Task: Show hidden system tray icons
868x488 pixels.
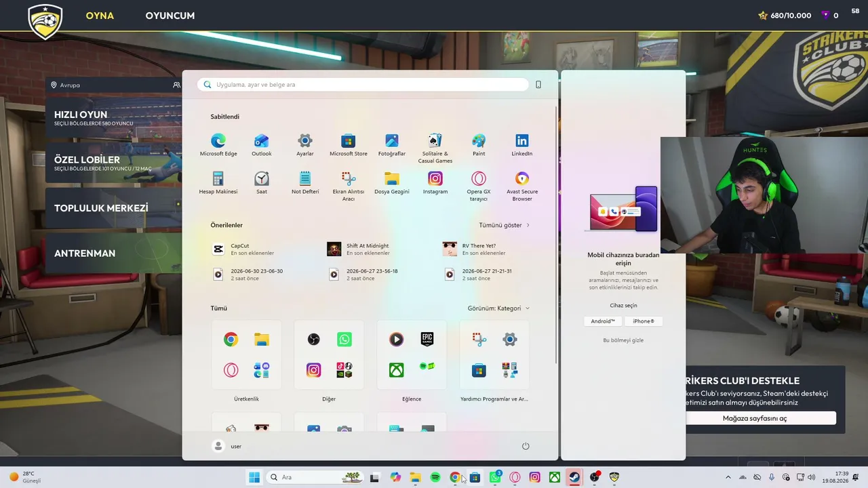Action: pyautogui.click(x=728, y=477)
